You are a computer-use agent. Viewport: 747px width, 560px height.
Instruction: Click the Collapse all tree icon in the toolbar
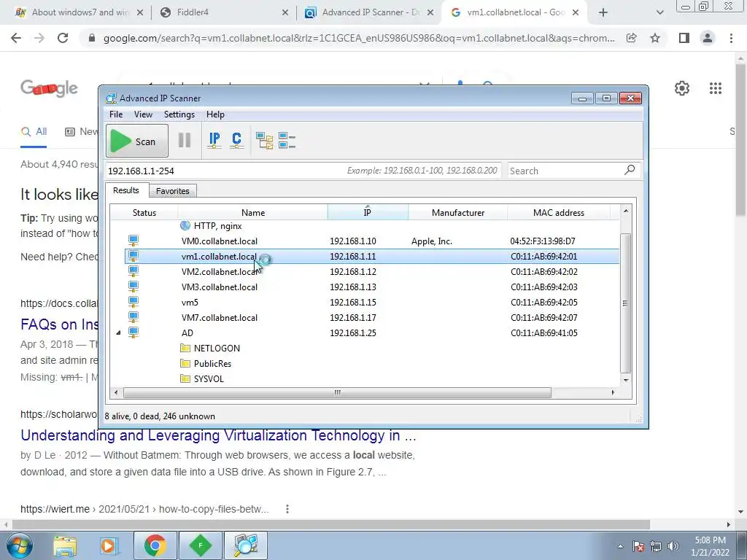(287, 141)
